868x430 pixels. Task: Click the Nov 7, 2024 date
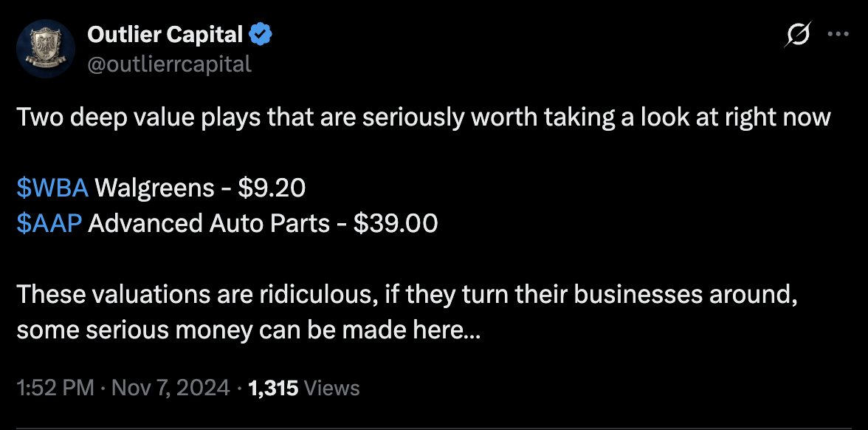170,388
